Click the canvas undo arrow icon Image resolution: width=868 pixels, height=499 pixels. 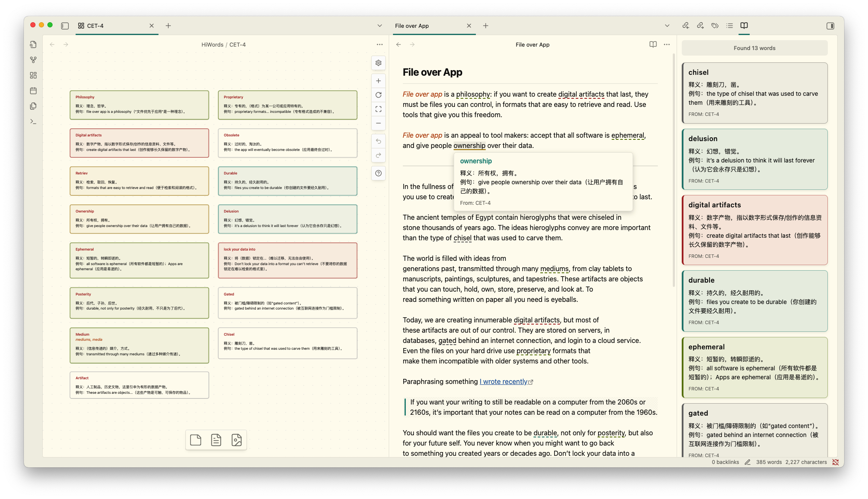pyautogui.click(x=378, y=141)
